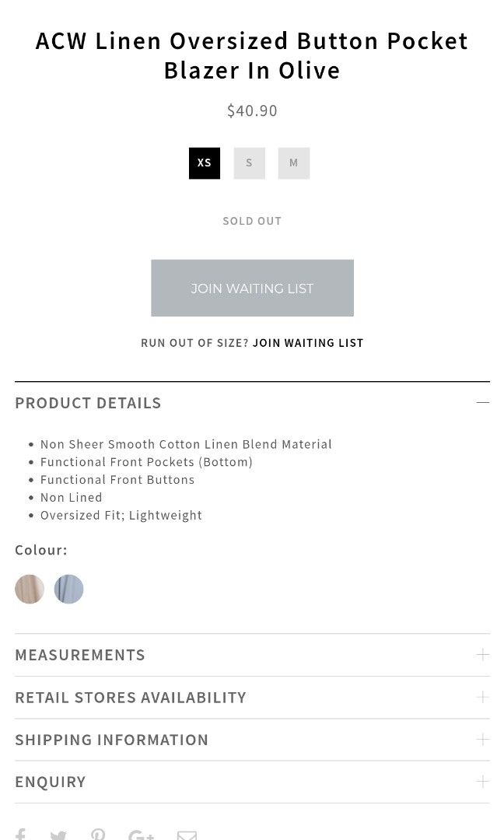Click the Google Plus share icon
Image resolution: width=504 pixels, height=840 pixels.
(141, 835)
